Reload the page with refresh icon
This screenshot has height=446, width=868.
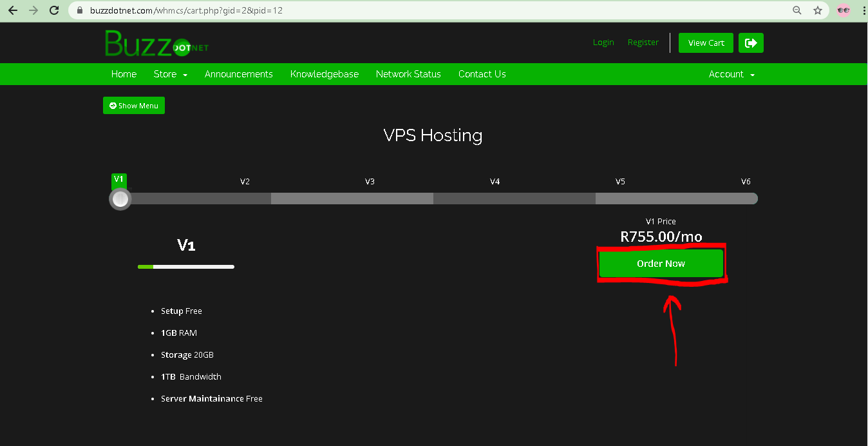click(54, 10)
